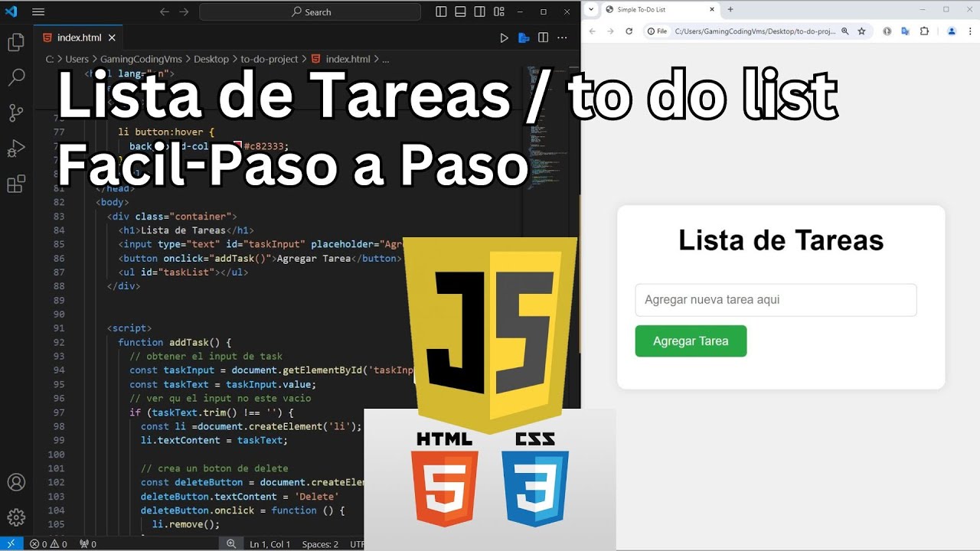Click the Ln 1, Col 1 status entry

[269, 544]
